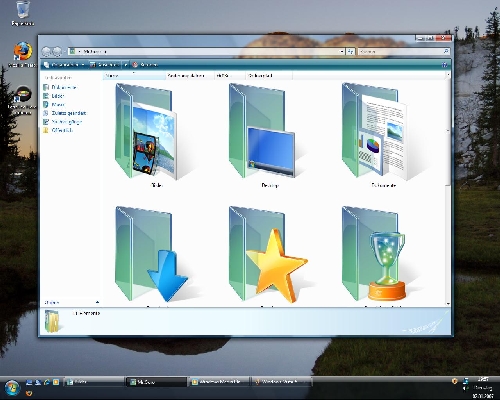
Task: Expand the Ansichten views dropdown arrow
Action: [126, 65]
